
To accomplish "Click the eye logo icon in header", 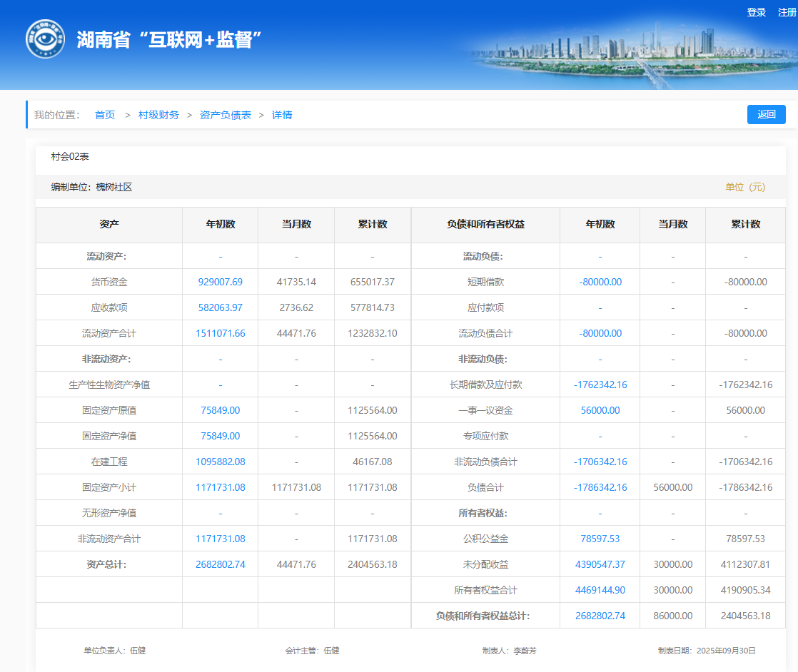I will (x=45, y=39).
